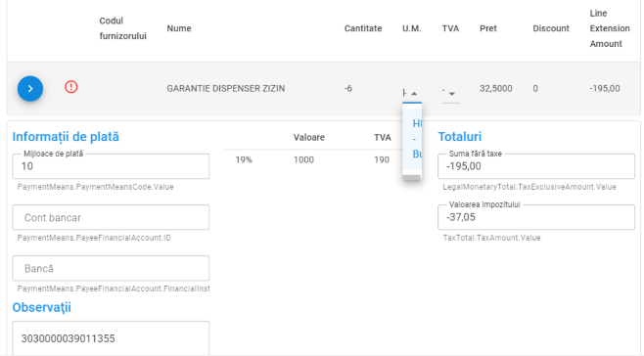Click the Mijloace de plată input field
644x356 pixels.
click(x=111, y=166)
